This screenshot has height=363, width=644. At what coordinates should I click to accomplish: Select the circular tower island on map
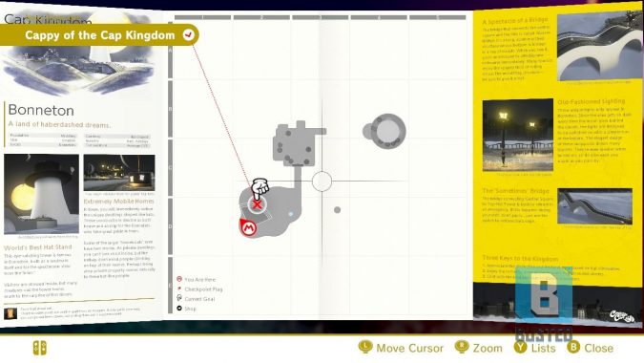(384, 131)
